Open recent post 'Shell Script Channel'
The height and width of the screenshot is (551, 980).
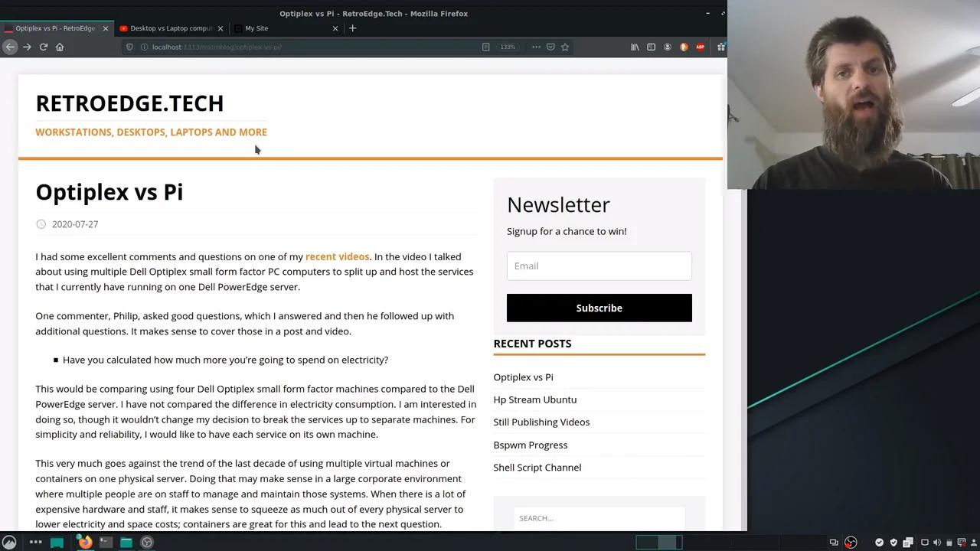click(537, 468)
